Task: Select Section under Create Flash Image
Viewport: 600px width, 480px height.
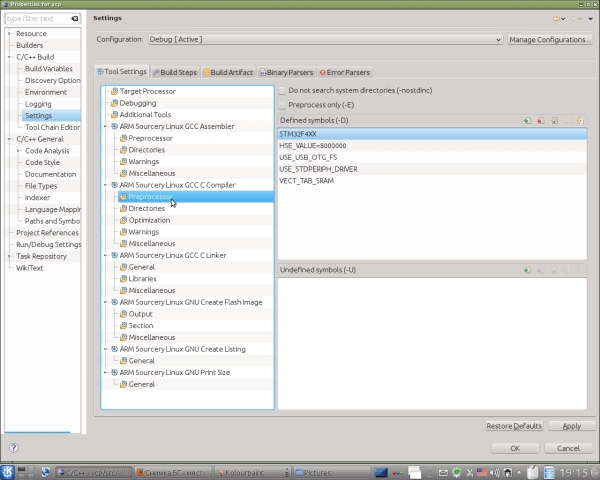Action: pos(141,325)
